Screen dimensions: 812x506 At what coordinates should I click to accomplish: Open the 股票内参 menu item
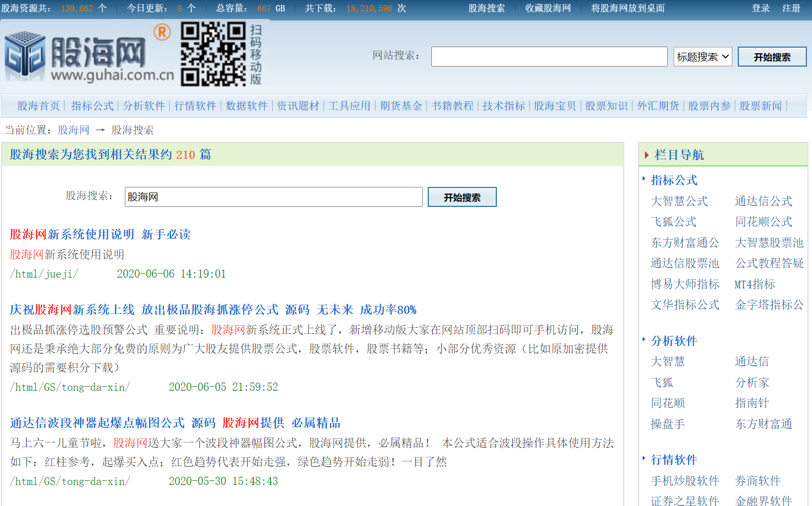pos(710,106)
